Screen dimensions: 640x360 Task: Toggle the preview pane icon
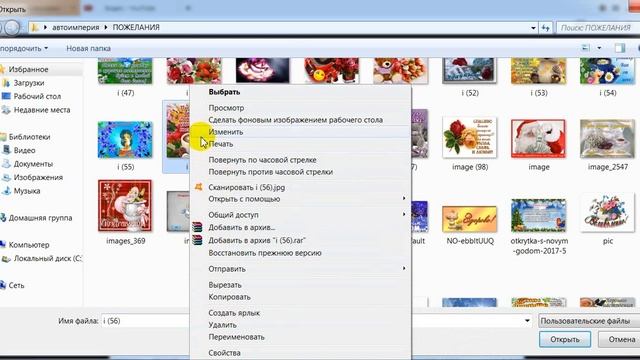[620, 48]
